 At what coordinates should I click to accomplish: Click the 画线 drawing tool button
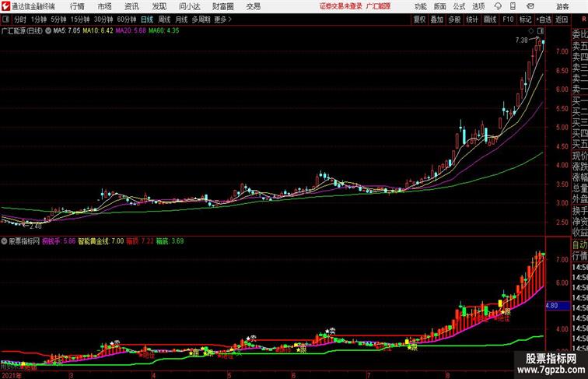coord(490,19)
